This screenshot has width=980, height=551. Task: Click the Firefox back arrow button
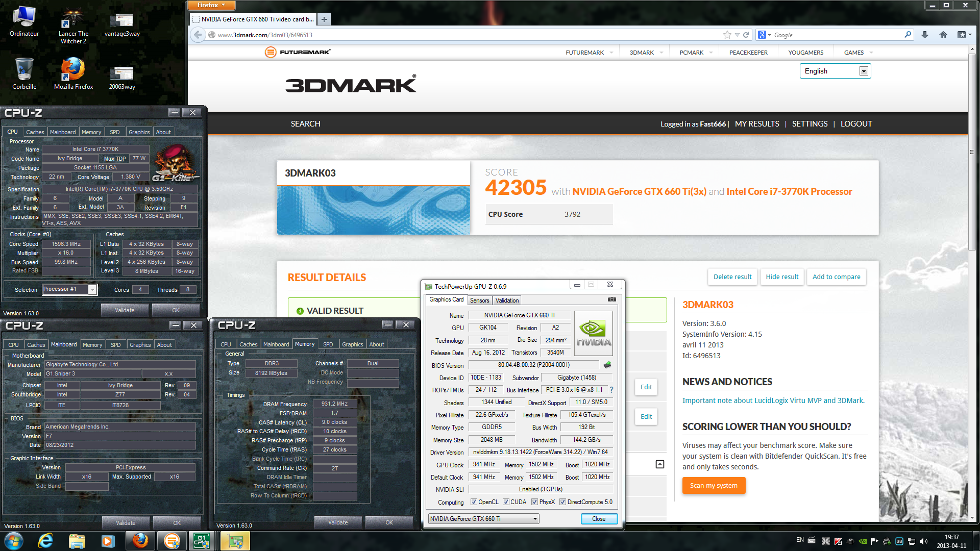pos(198,35)
